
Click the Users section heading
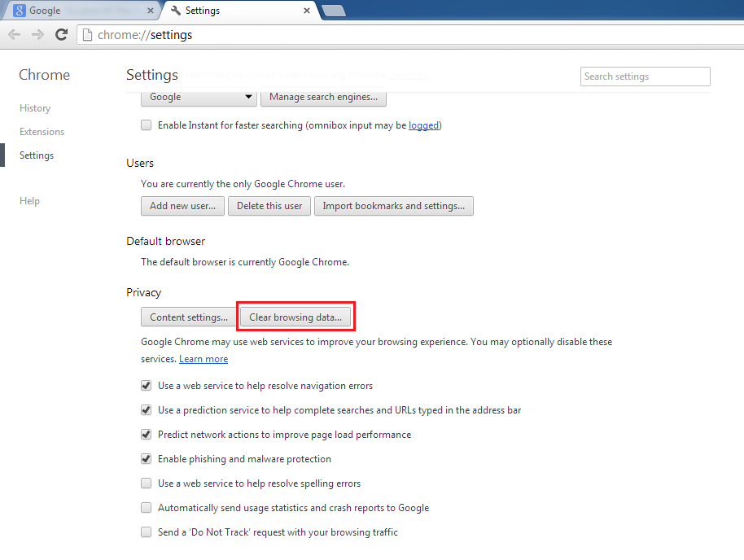point(140,163)
